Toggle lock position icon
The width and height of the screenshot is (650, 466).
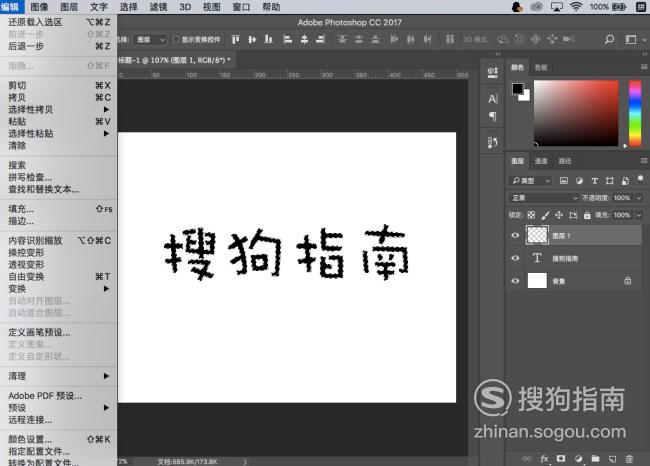pyautogui.click(x=559, y=215)
